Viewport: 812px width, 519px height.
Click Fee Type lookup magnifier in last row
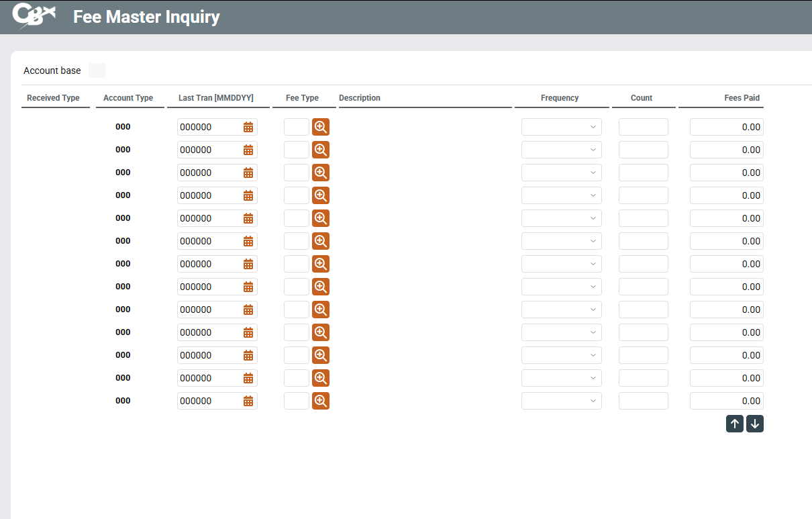point(321,401)
